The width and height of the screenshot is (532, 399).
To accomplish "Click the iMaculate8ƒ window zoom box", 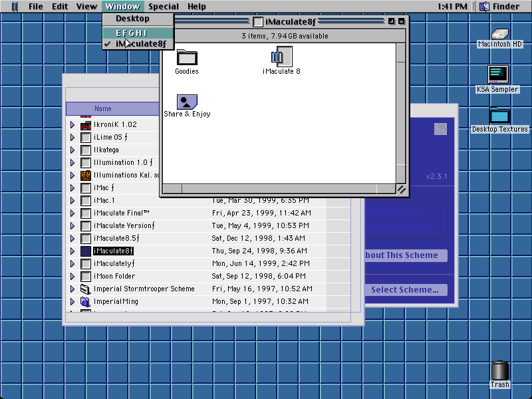I will tap(392, 21).
